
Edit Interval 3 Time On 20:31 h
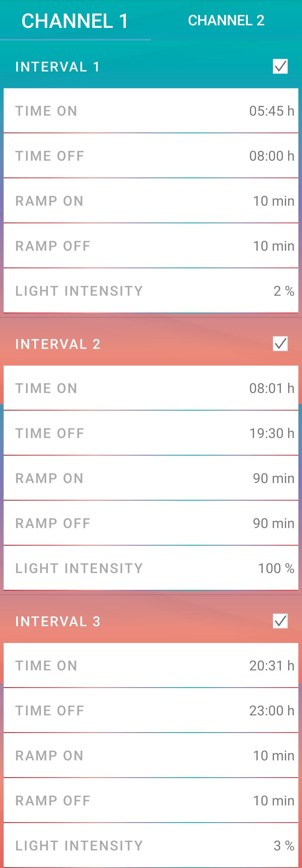(x=151, y=666)
